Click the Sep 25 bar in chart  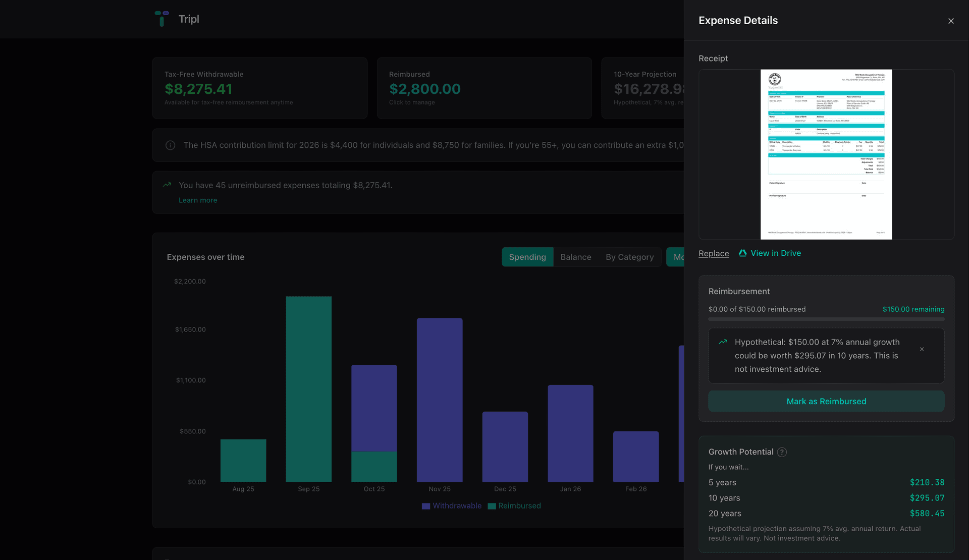click(x=309, y=389)
